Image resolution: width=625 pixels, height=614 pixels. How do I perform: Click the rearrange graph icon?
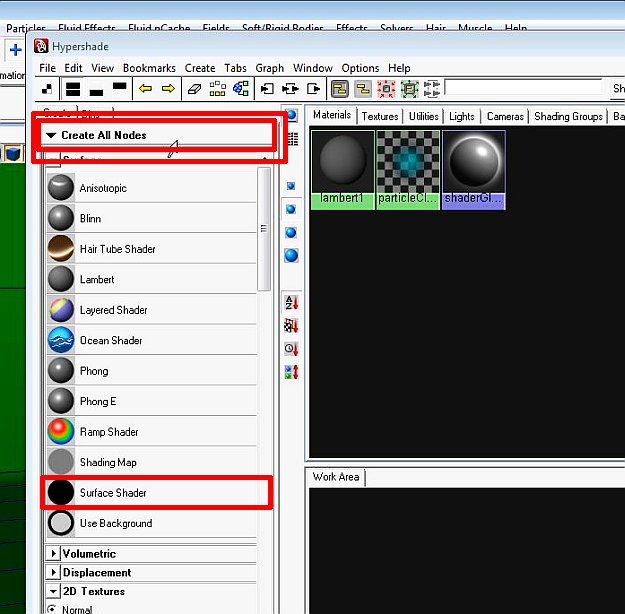(218, 89)
